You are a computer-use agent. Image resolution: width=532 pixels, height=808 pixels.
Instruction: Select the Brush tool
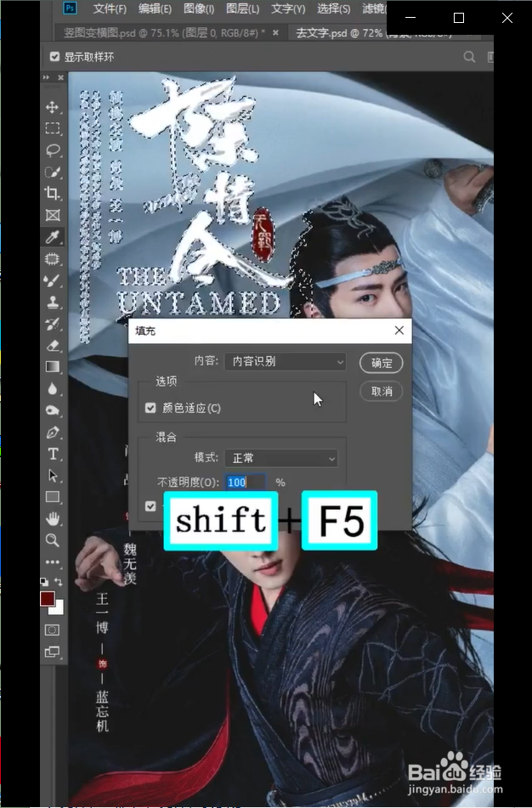(x=52, y=280)
